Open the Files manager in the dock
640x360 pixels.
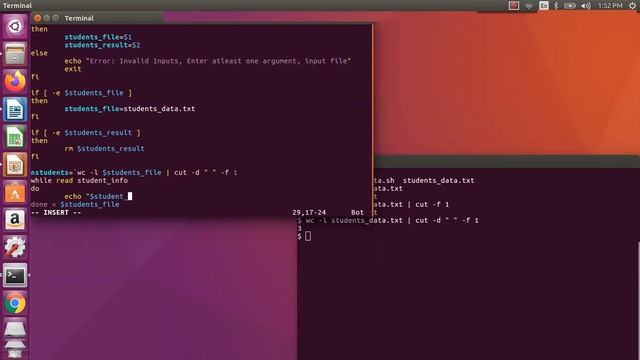tap(15, 53)
